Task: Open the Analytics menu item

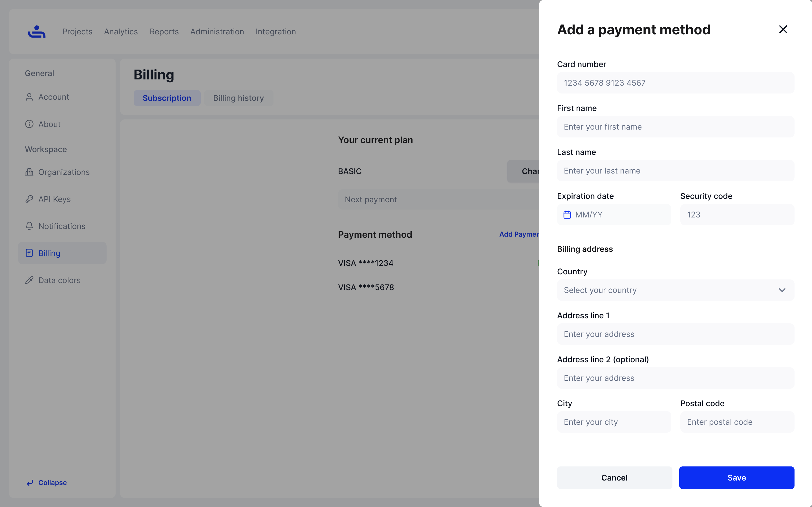Action: [x=121, y=32]
